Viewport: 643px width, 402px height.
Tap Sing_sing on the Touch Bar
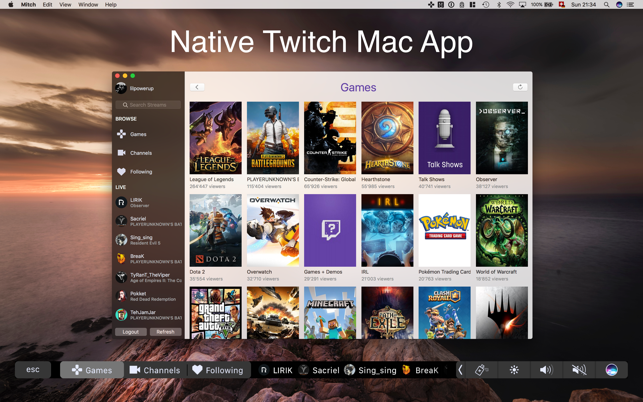(370, 370)
